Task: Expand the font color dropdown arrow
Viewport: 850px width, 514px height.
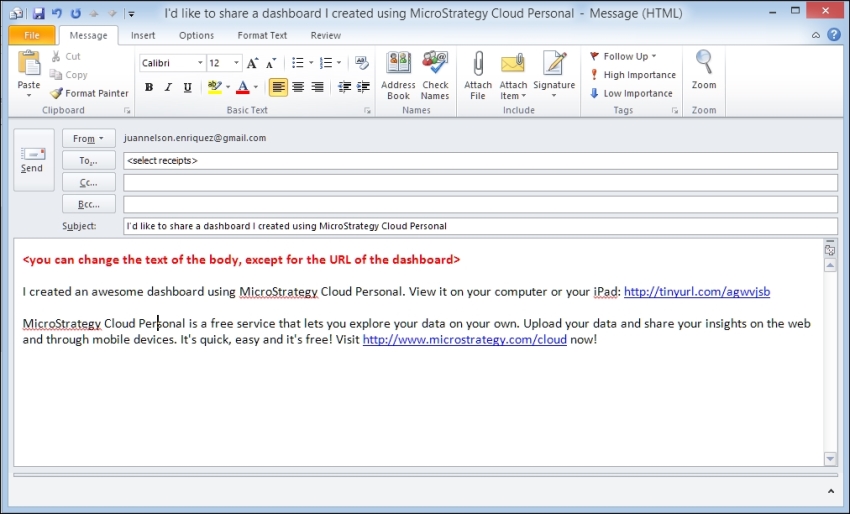Action: 256,87
